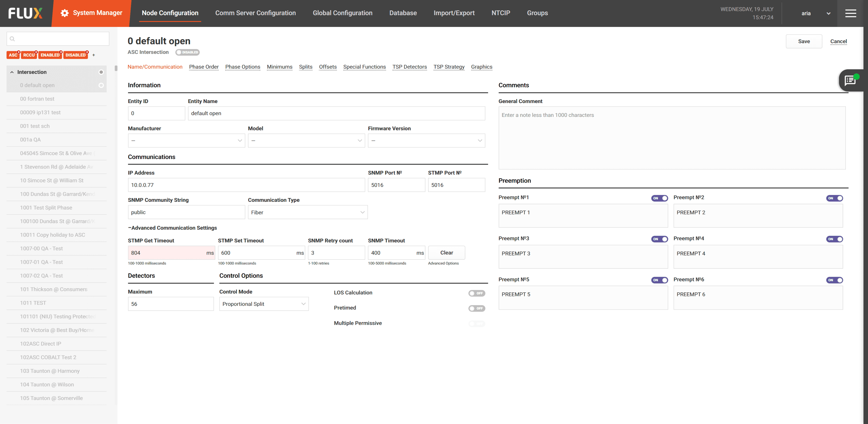The image size is (868, 424).
Task: Remove the ENABLED filter tag
Action: (x=61, y=52)
